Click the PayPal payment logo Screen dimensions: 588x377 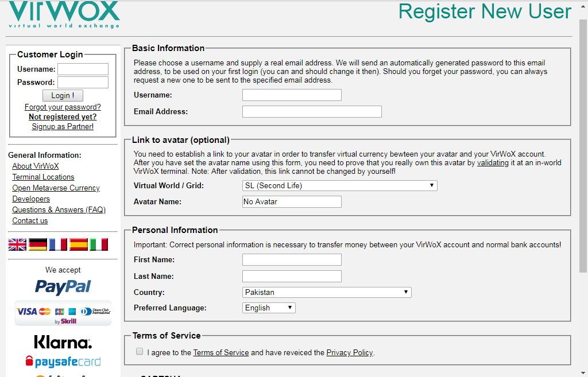[x=63, y=286]
